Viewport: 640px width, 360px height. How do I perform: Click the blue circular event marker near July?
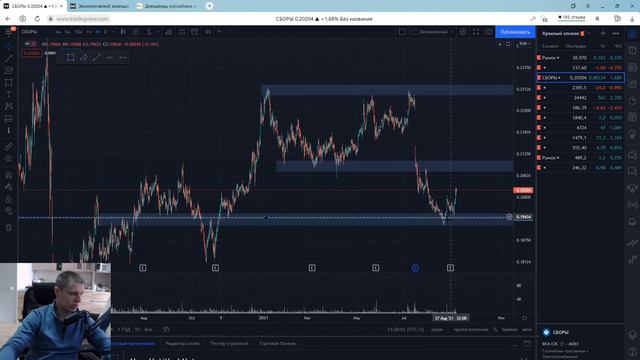[x=415, y=268]
